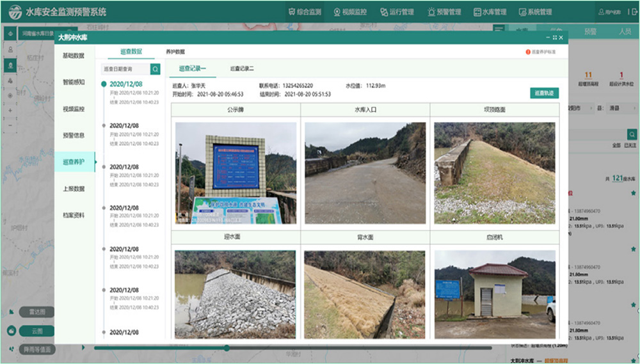Switch to the 人员 tab in right panel
Viewport: 640px width, 364px height.
[x=625, y=31]
